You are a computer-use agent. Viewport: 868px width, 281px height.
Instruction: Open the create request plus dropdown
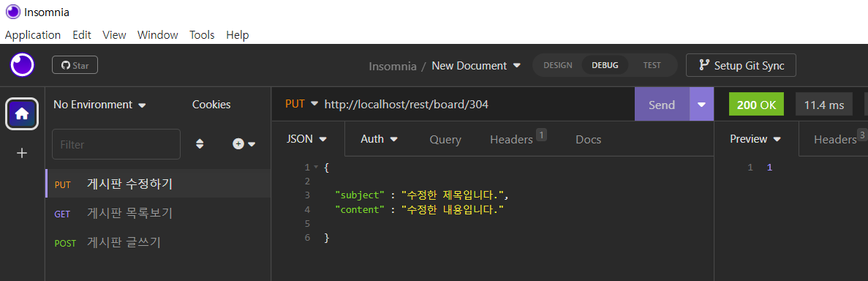(244, 144)
